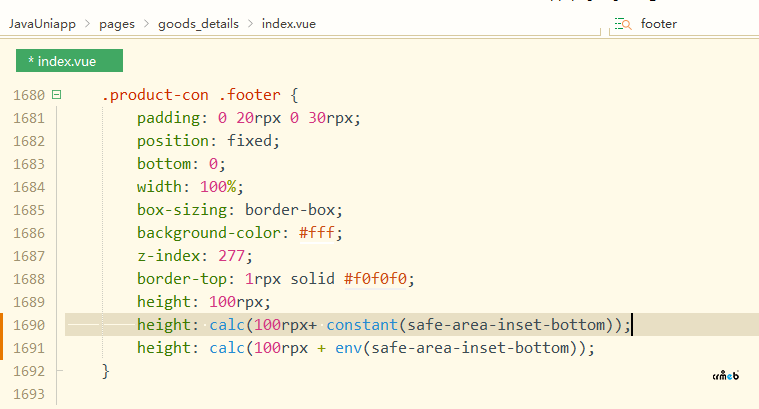Focus the search field containing footer
Viewport: 759px width, 409px height.
[690, 23]
